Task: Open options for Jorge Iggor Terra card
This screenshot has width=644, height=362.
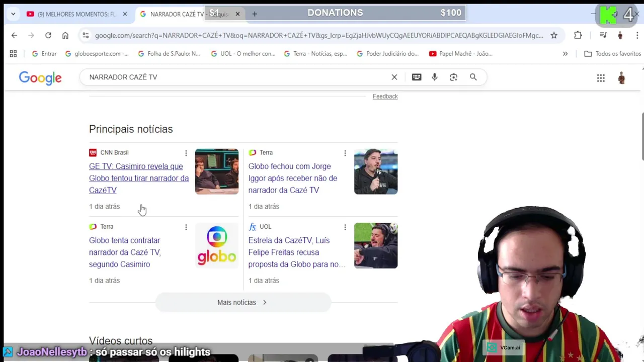Action: [345, 153]
